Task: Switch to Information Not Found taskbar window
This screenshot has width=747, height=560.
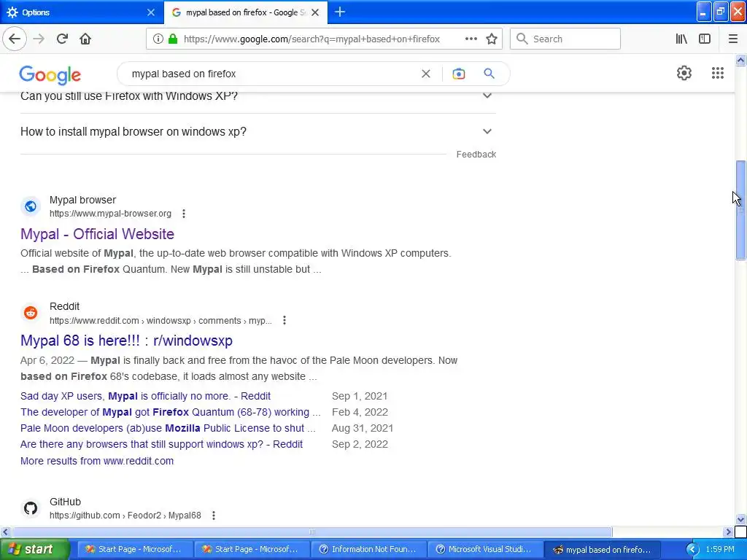Action: point(368,549)
